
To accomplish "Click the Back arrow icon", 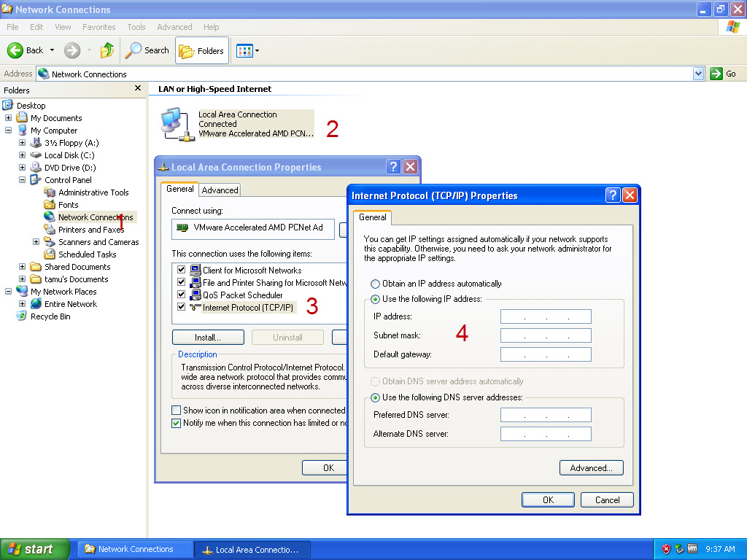I will (15, 50).
